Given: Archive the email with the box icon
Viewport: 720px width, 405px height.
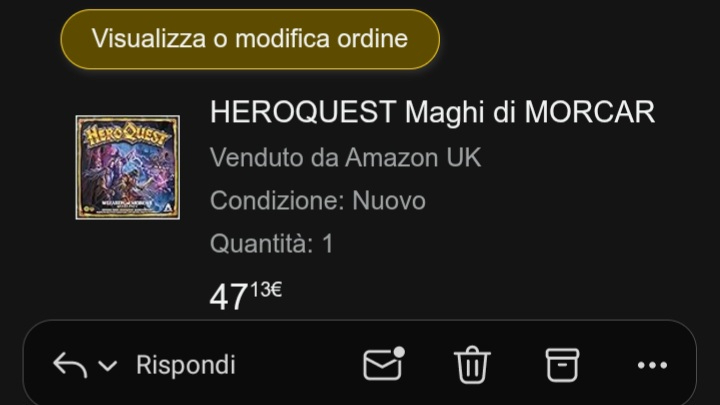Looking at the screenshot, I should click(562, 365).
